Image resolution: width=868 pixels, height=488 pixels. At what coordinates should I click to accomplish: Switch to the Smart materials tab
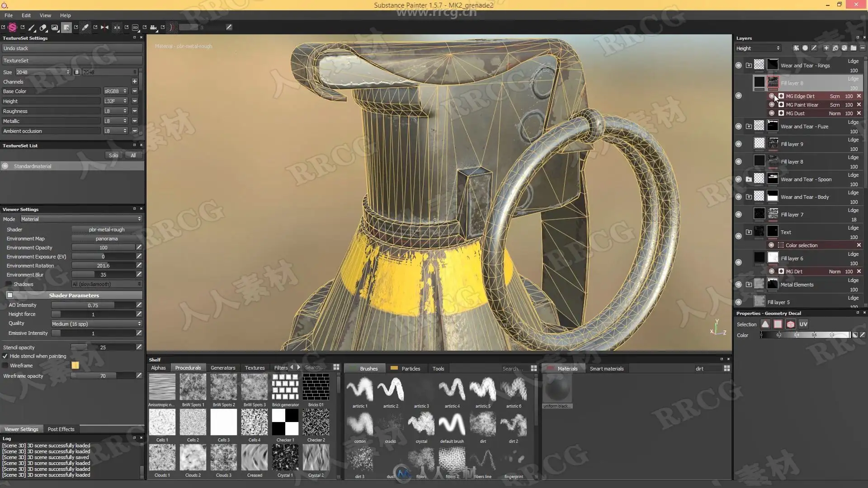607,369
